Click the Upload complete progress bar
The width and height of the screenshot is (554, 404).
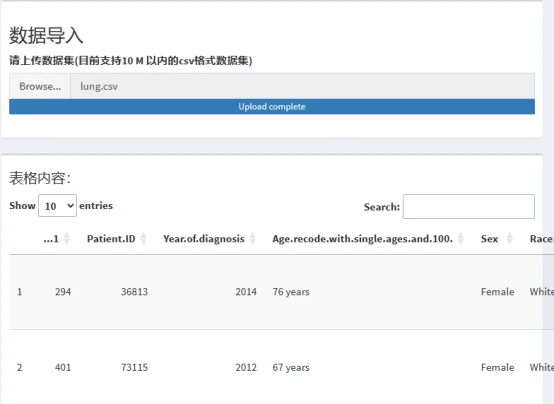[x=272, y=107]
